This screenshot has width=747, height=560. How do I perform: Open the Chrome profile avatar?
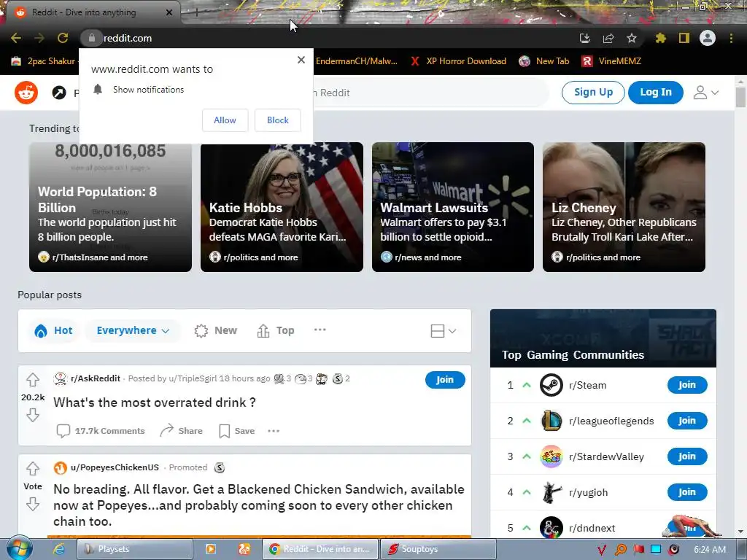click(x=708, y=38)
